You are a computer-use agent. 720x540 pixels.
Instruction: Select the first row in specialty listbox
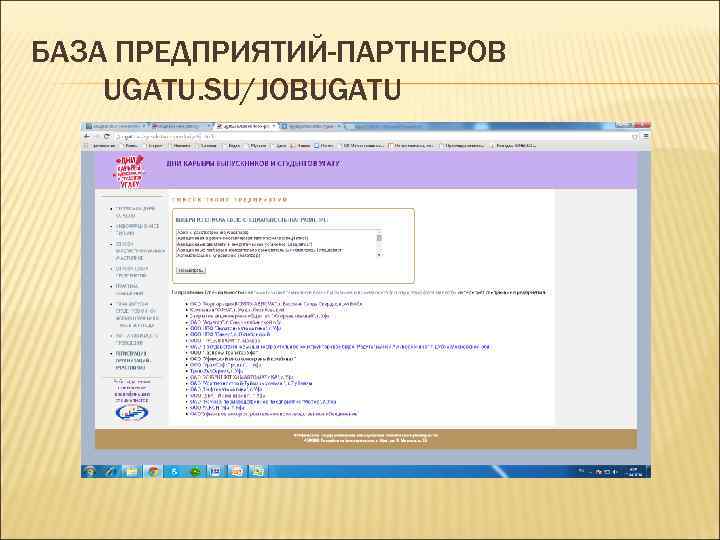click(276, 232)
